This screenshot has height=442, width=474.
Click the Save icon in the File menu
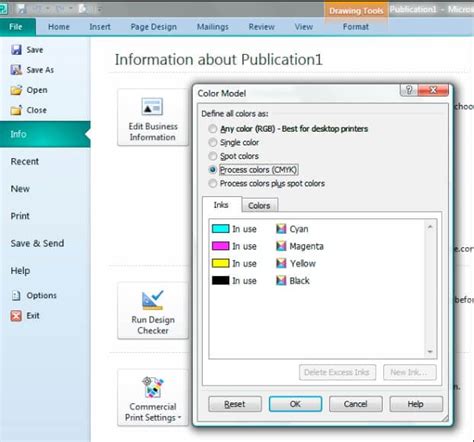click(16, 50)
